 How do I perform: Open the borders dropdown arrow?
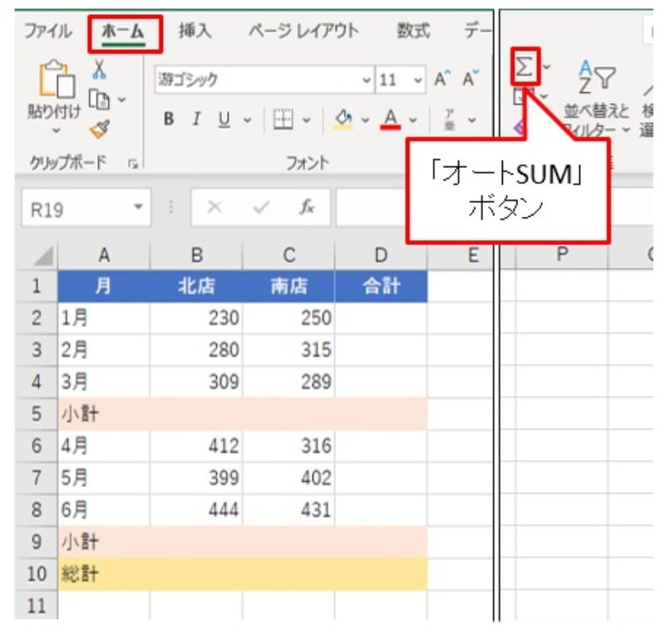pos(307,120)
